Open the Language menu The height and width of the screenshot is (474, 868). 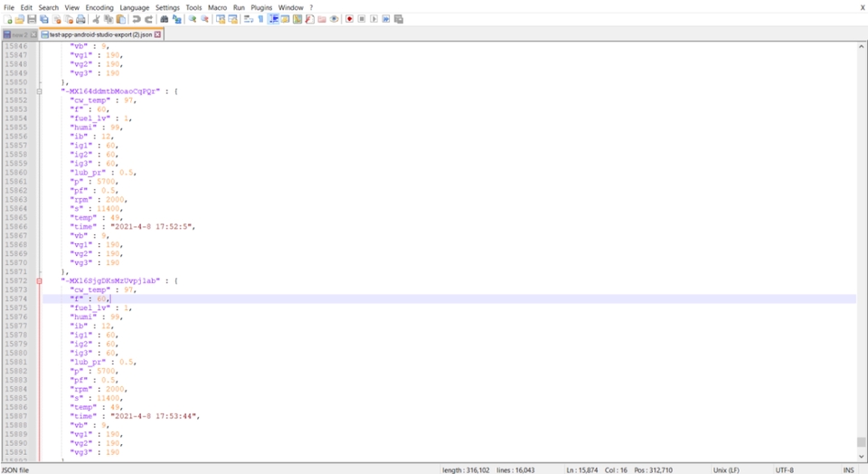pos(135,7)
